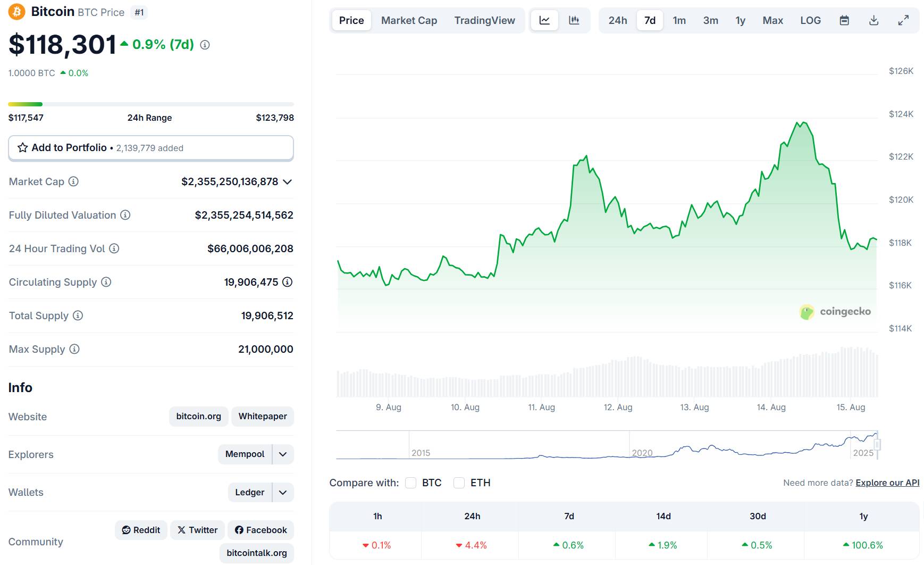Click the Bitcoin logo icon

[16, 12]
